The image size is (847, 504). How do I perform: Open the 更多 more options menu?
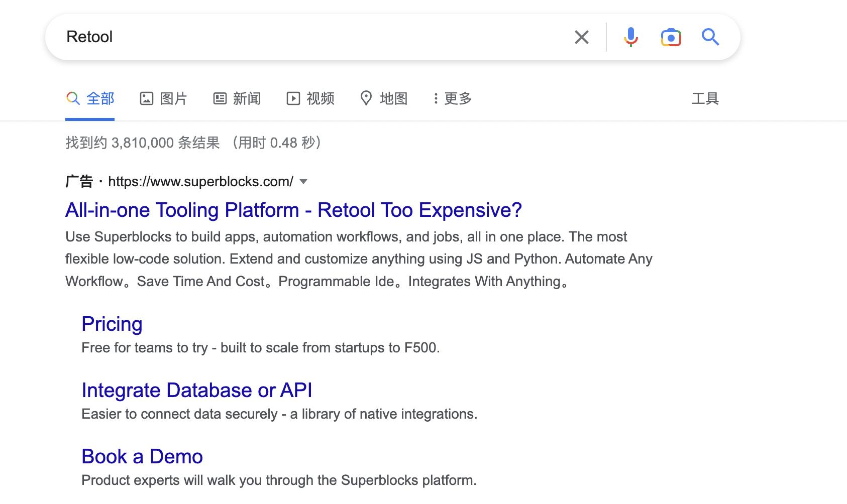[453, 98]
